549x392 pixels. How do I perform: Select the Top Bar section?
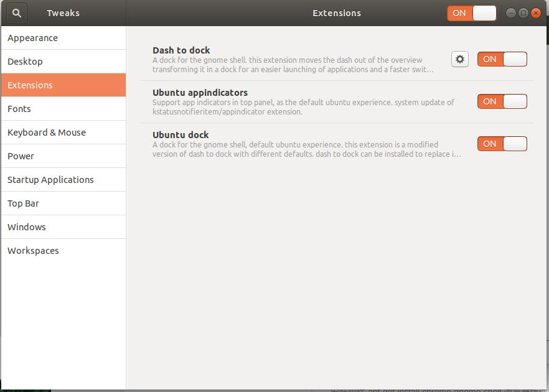coord(24,203)
